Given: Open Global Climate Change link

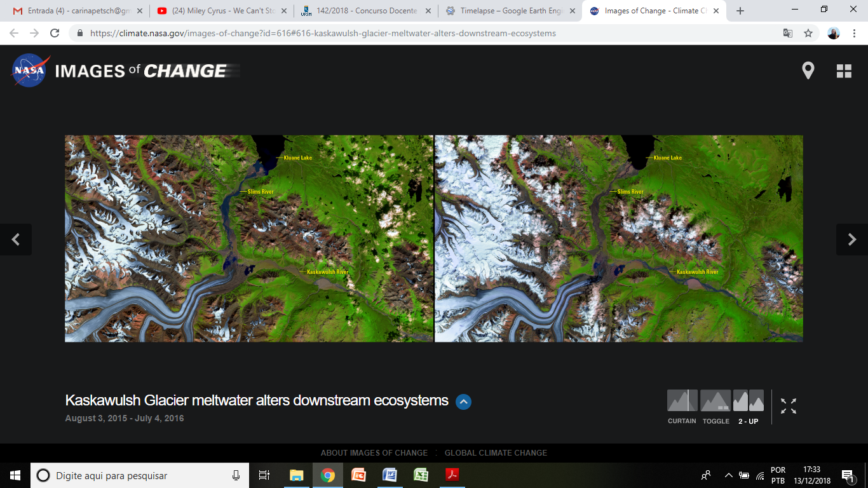Looking at the screenshot, I should point(496,453).
